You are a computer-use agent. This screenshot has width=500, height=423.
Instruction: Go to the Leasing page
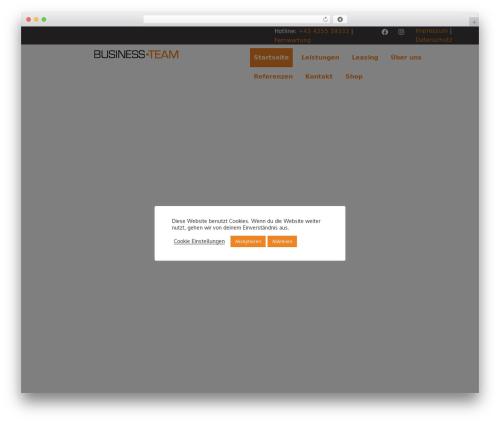(x=365, y=57)
